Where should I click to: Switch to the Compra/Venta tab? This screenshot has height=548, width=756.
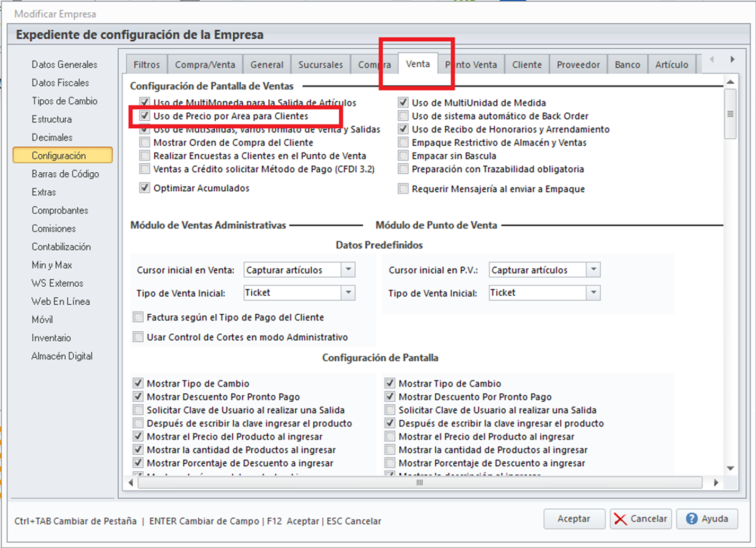(205, 65)
